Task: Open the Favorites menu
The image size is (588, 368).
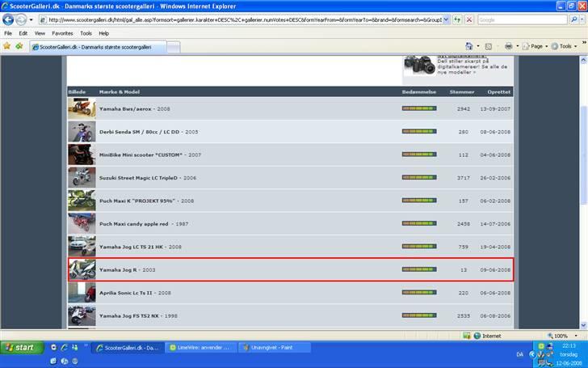Action: click(x=62, y=33)
